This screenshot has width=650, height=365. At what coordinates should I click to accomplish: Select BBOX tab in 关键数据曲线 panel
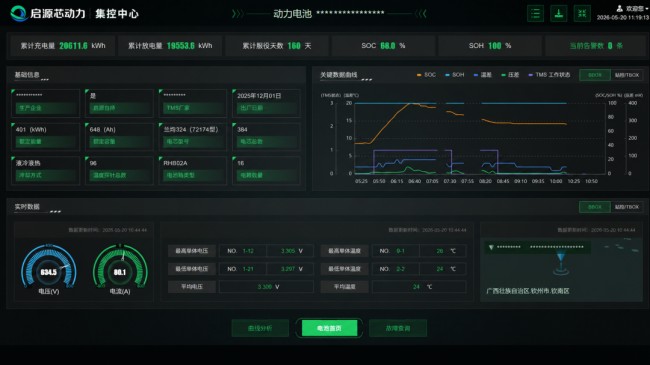point(594,75)
